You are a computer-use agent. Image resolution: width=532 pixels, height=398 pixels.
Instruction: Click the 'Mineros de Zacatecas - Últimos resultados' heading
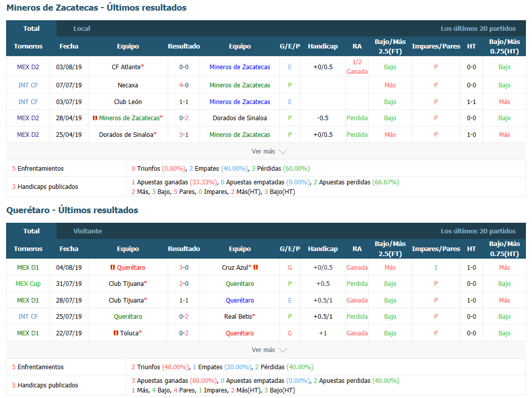click(x=96, y=8)
